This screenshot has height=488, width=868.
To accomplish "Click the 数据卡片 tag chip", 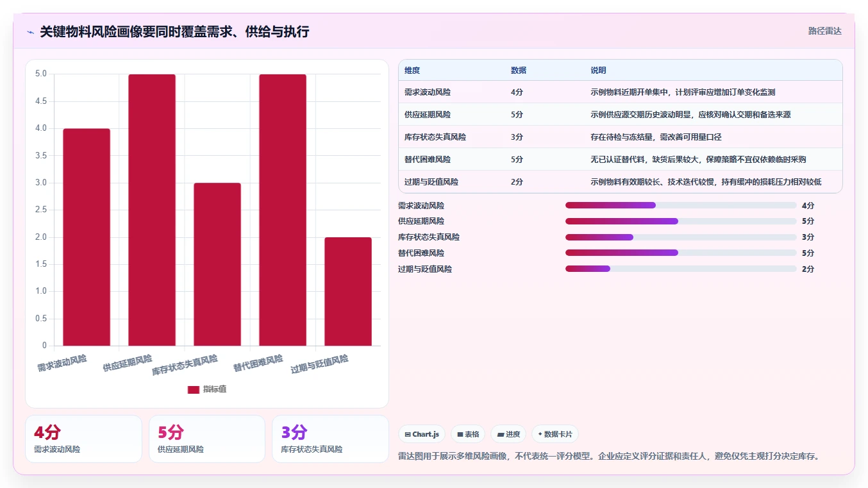I will (555, 434).
